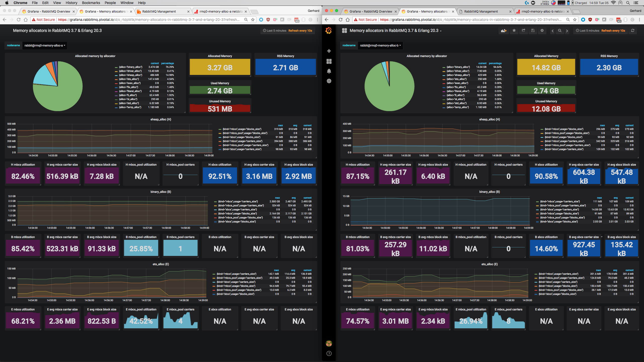Shift time range forward with right arrow

[x=567, y=31]
